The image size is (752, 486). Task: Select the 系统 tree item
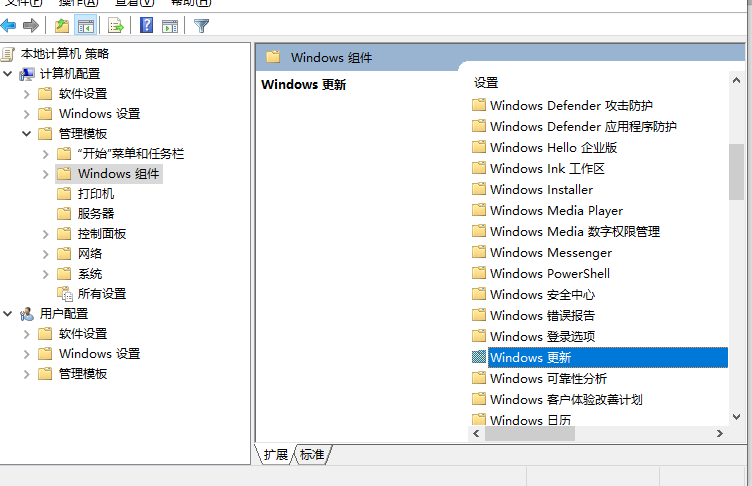point(90,274)
